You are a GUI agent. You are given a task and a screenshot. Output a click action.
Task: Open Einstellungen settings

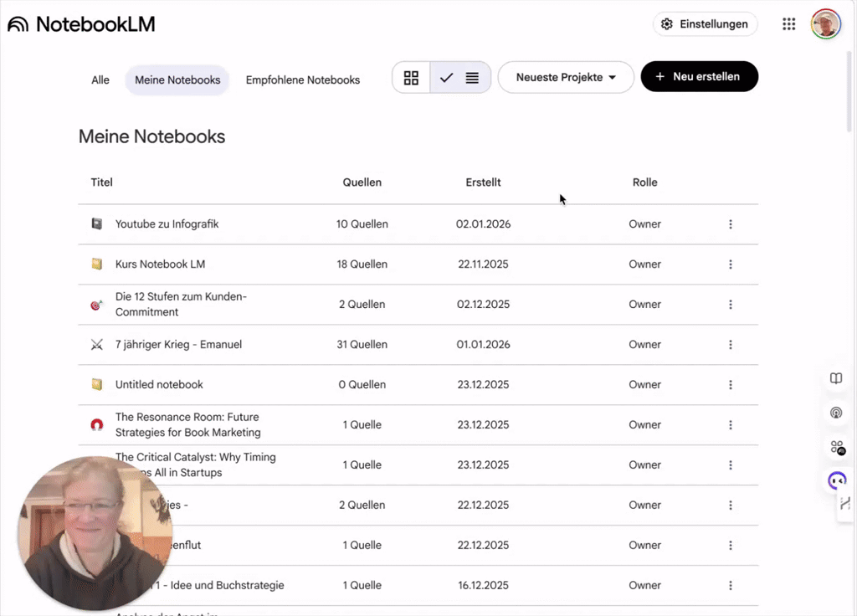tap(705, 24)
